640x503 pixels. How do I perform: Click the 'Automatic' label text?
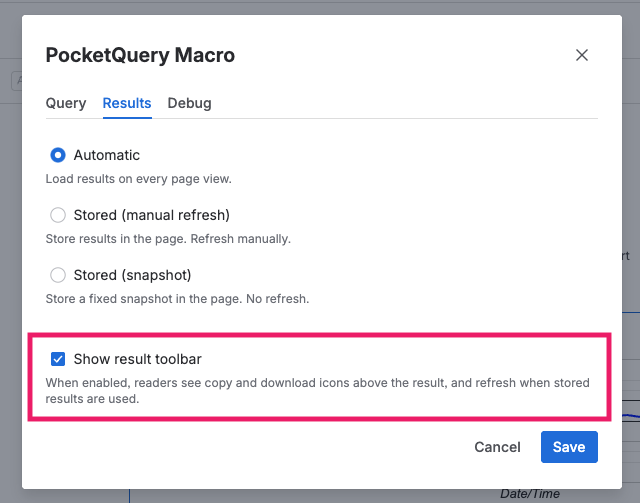point(107,155)
